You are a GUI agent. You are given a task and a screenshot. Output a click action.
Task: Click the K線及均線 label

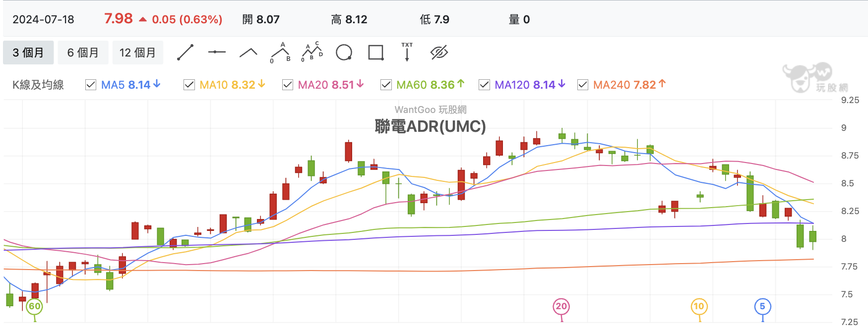pos(38,85)
